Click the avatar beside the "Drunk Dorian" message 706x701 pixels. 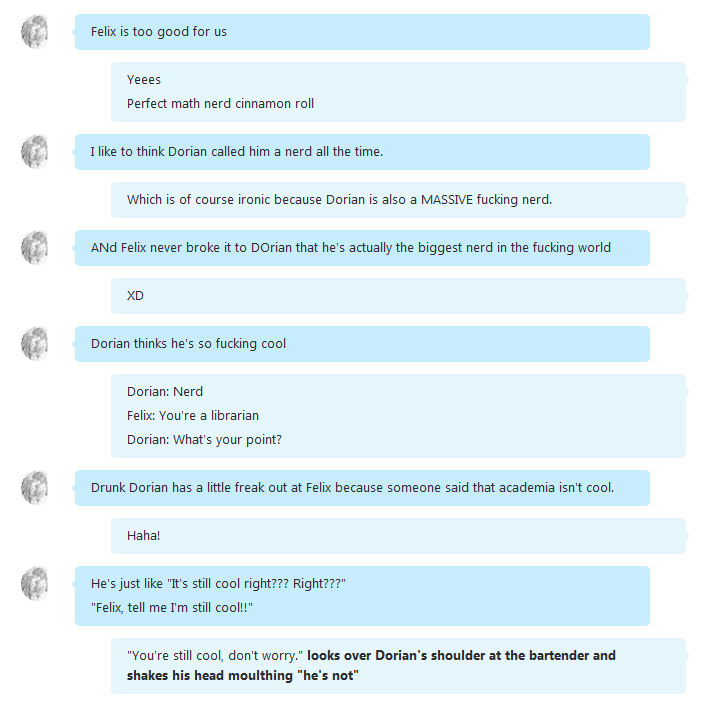click(35, 488)
